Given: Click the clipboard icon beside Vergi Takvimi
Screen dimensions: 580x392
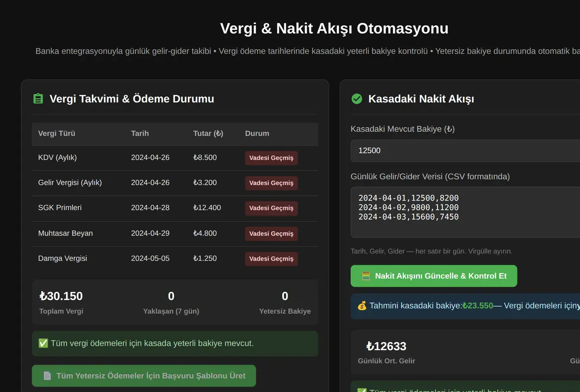Looking at the screenshot, I should (38, 99).
